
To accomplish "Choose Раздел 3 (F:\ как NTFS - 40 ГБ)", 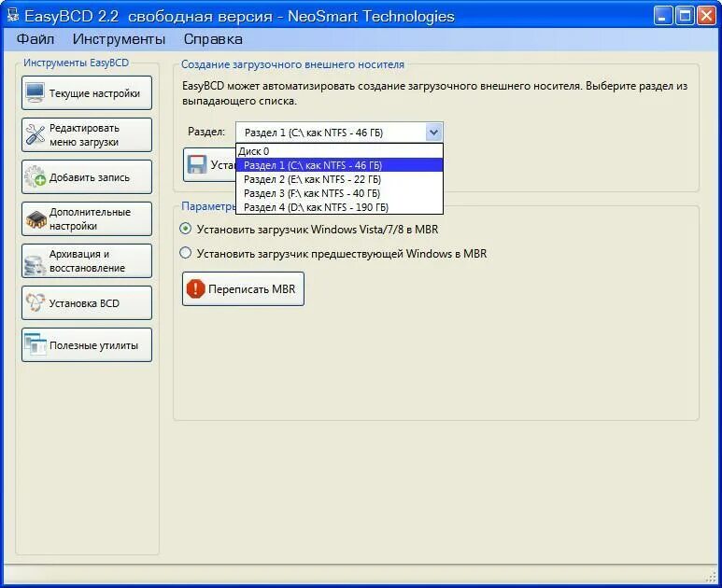I will (339, 193).
